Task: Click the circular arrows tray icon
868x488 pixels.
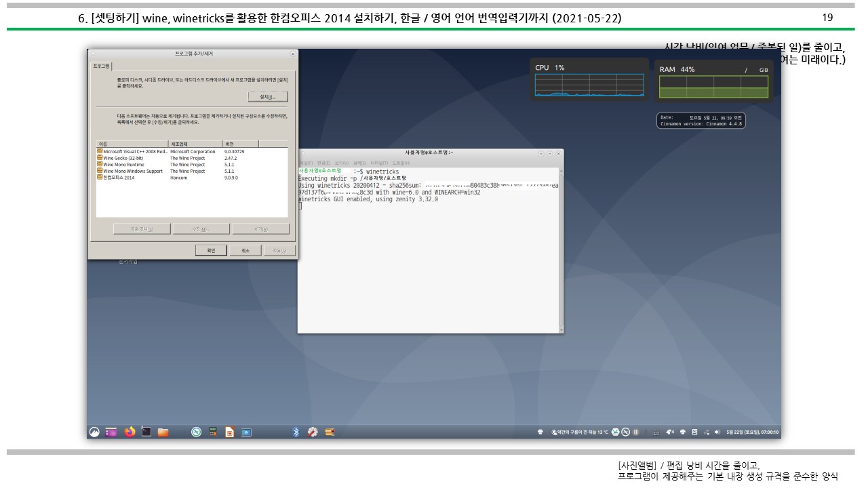Action: point(625,432)
